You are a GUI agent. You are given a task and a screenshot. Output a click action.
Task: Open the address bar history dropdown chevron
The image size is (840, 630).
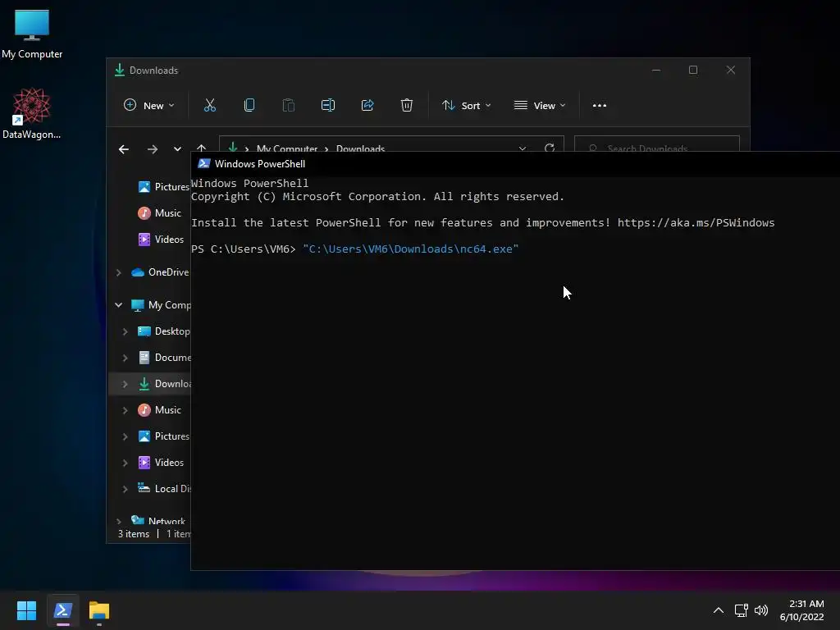[x=523, y=148]
